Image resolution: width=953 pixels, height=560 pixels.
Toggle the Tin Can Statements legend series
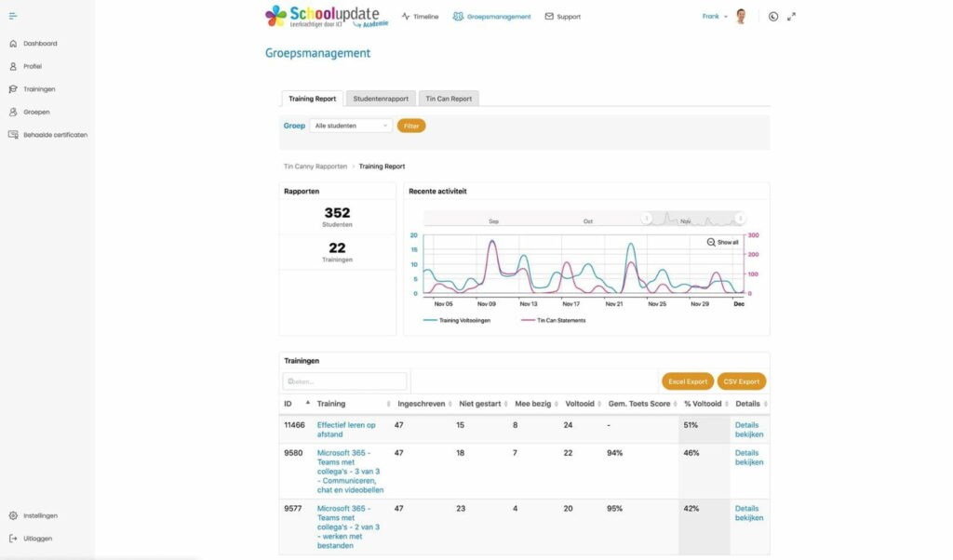click(554, 320)
